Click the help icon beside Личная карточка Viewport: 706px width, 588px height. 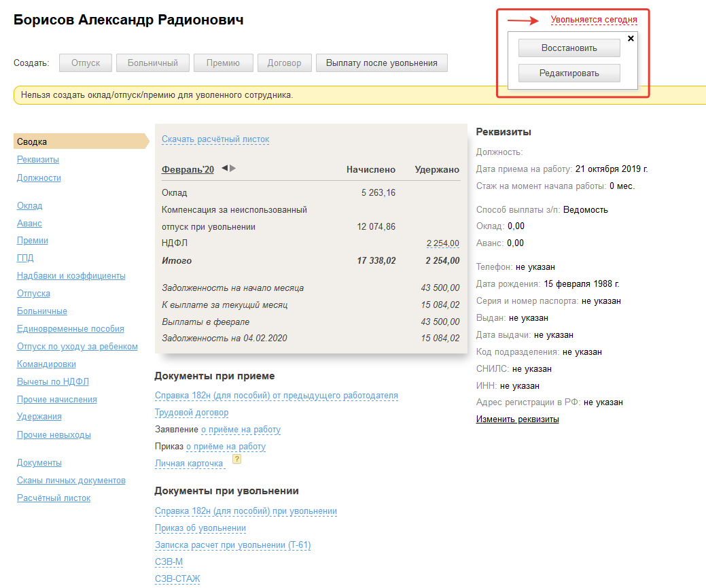[x=237, y=460]
